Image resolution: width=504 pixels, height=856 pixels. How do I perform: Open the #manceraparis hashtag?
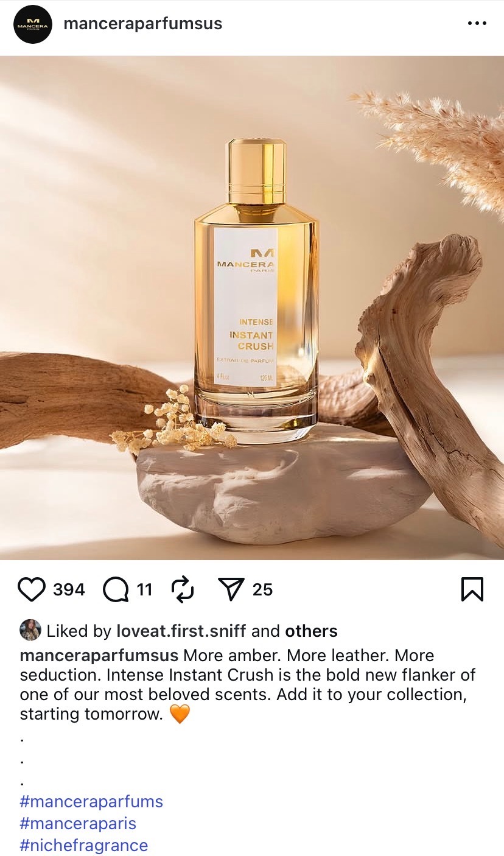pyautogui.click(x=78, y=824)
